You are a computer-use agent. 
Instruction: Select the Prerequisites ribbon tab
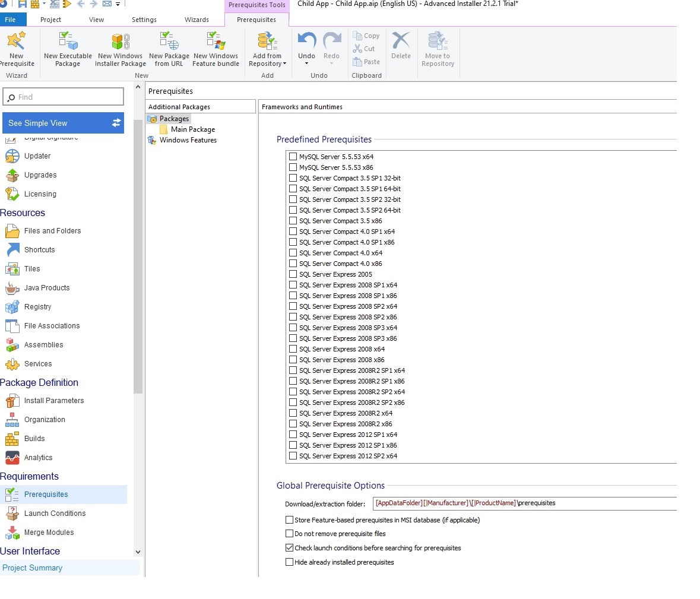[x=256, y=20]
